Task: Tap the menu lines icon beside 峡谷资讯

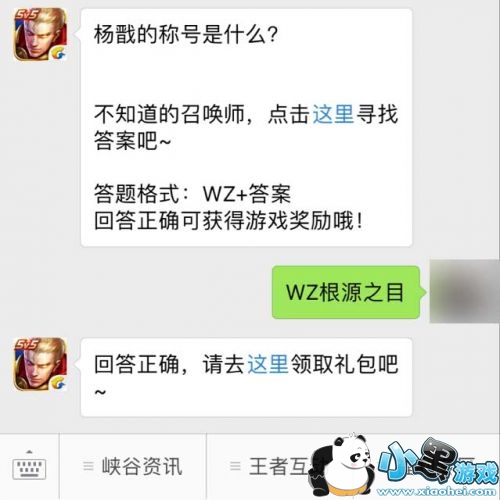Action: pyautogui.click(x=88, y=466)
